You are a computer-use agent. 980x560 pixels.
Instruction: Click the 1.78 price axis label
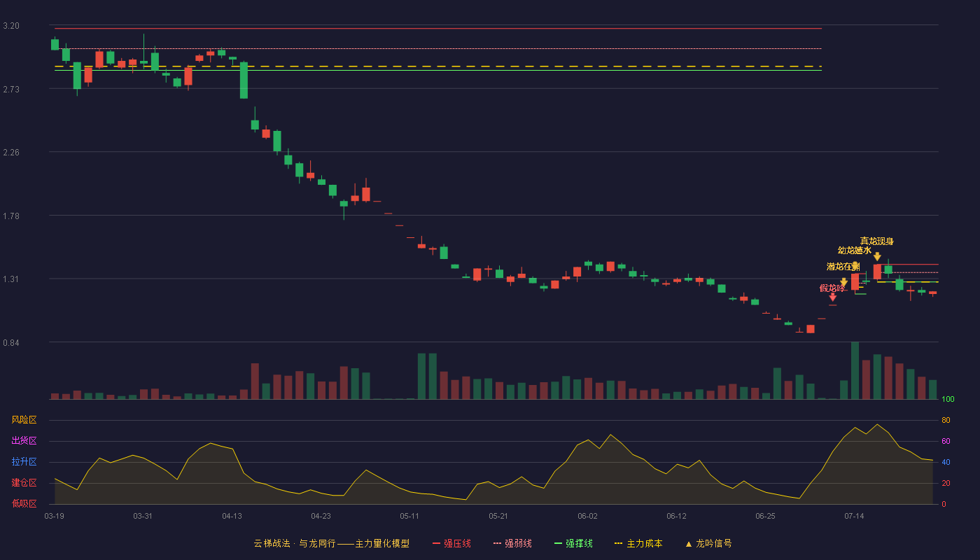[x=11, y=216]
